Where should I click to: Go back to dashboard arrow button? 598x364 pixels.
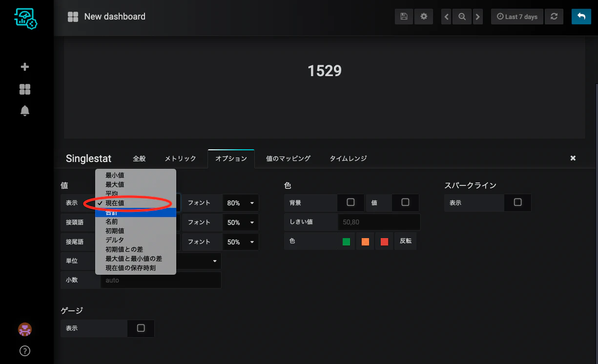581,17
